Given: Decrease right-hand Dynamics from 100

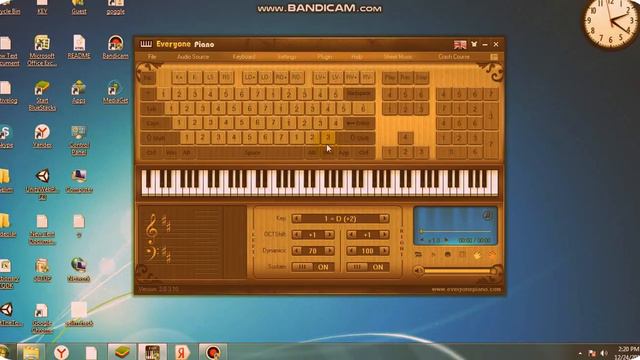Looking at the screenshot, I should tap(351, 251).
